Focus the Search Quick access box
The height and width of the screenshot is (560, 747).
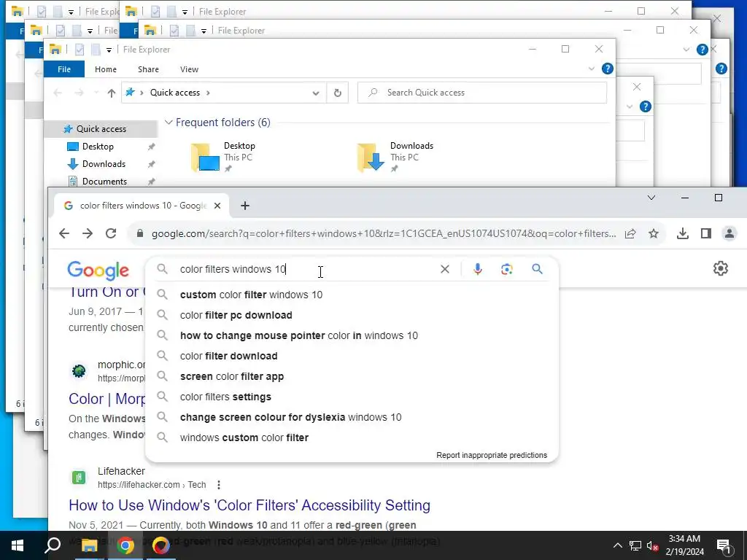coord(482,93)
